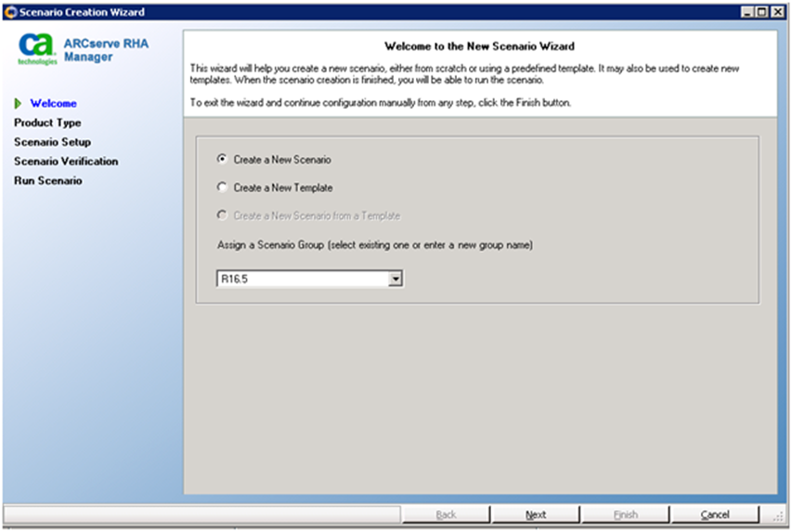The width and height of the screenshot is (792, 532).
Task: Click the Assign a Scenario Group label
Action: coord(375,245)
